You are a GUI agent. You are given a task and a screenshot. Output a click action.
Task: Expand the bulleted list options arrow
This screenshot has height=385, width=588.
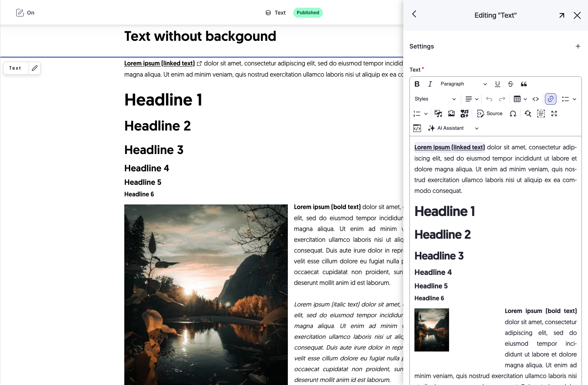[x=575, y=99]
